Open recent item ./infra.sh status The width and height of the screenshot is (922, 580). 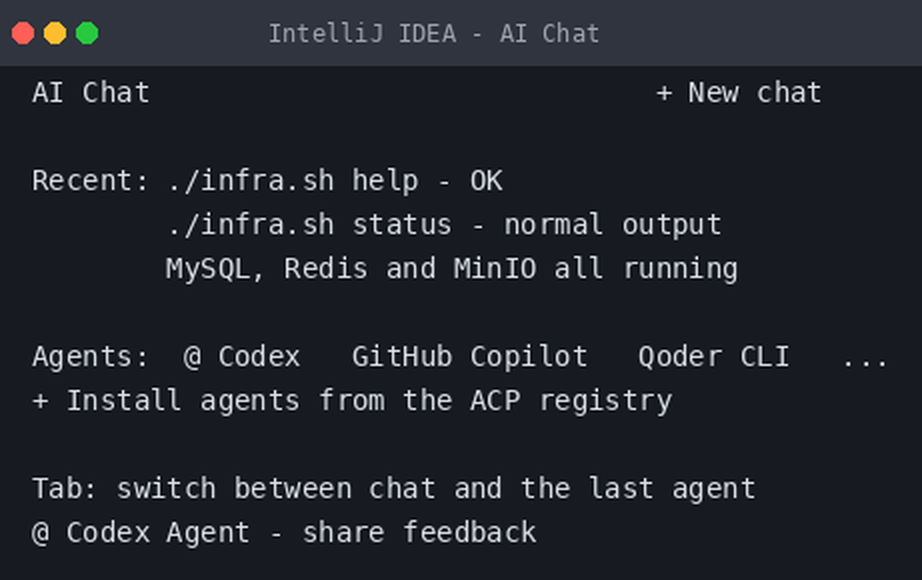[x=444, y=225]
